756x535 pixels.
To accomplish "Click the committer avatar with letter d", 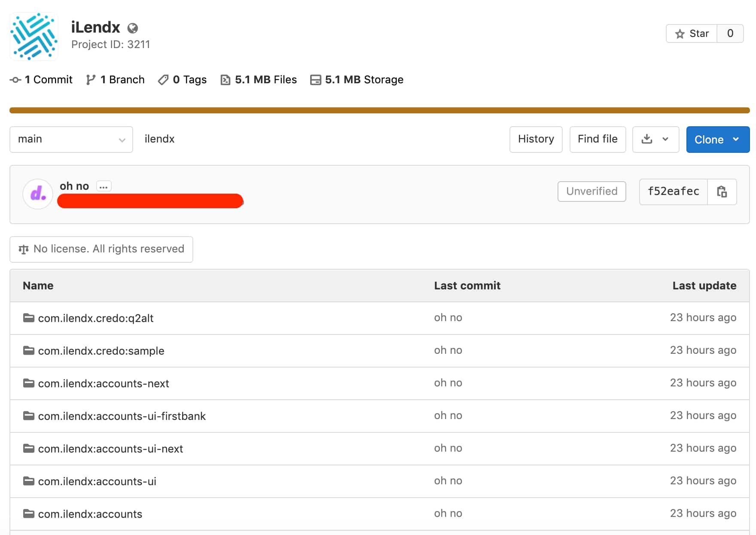I will click(x=38, y=194).
